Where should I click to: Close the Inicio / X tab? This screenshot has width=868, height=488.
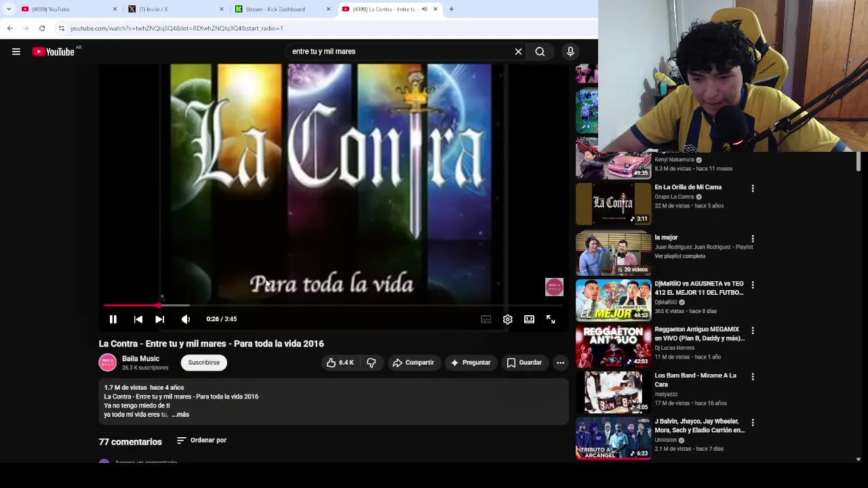point(221,9)
